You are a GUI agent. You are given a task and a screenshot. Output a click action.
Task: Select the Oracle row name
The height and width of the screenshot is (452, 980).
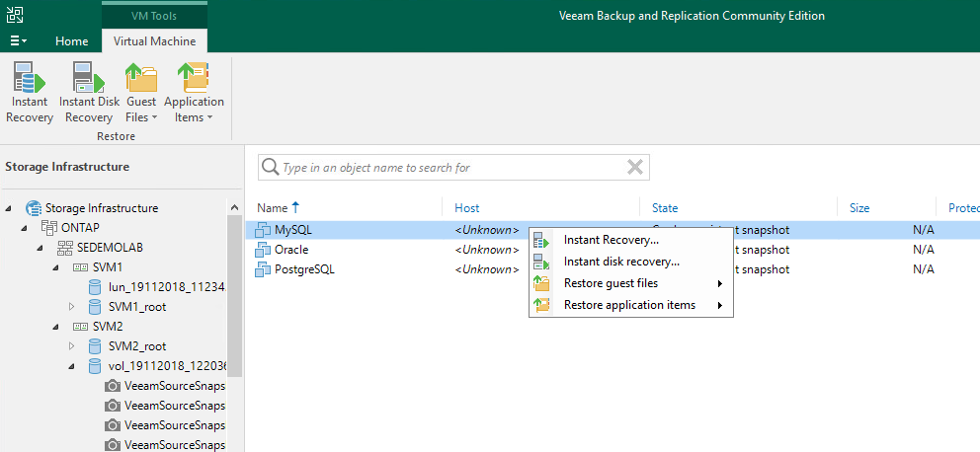click(291, 250)
